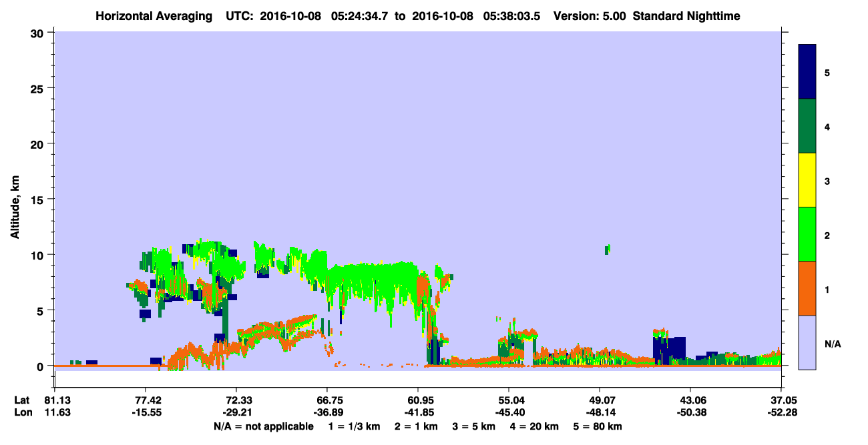
Task: Click the colorbar label '3'
Action: 827,180
